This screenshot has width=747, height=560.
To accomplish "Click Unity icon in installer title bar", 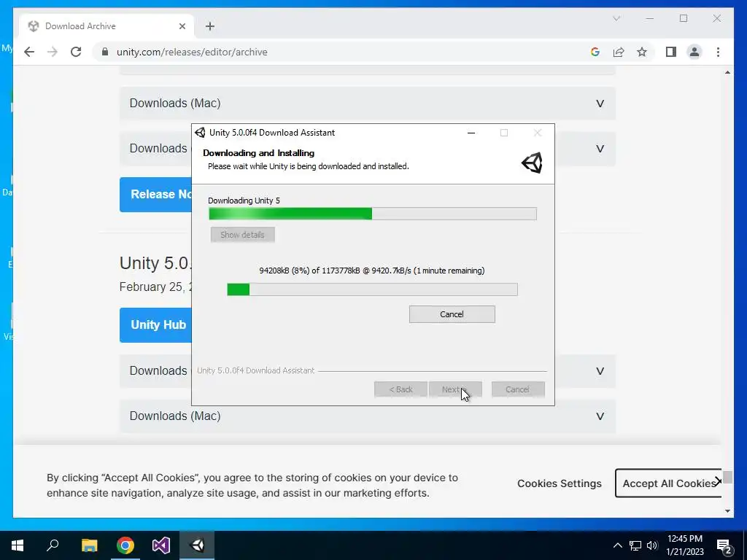I will 200,133.
